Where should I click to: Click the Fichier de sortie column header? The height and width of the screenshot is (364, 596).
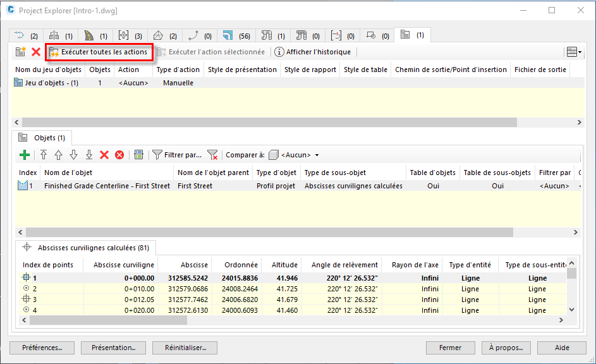pos(540,70)
